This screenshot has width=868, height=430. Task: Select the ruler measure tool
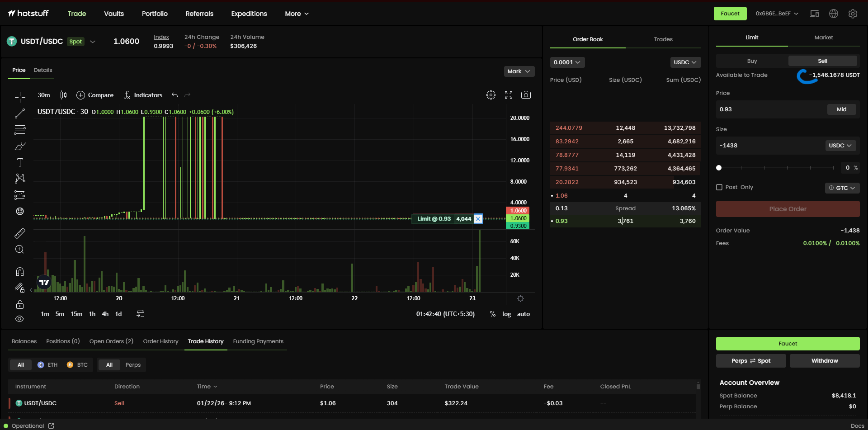coord(20,233)
